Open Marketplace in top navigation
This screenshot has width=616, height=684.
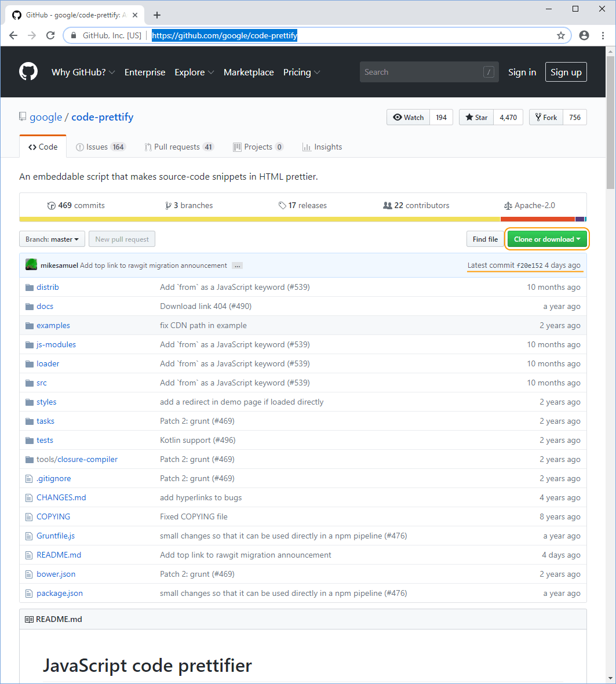point(249,72)
